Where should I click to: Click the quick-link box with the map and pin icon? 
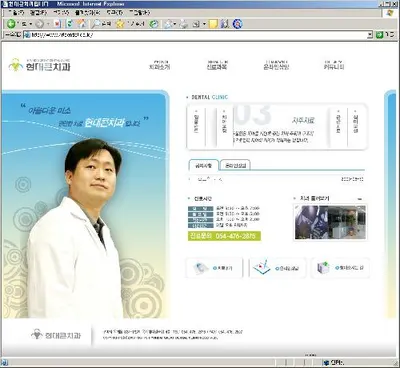[x=277, y=268]
